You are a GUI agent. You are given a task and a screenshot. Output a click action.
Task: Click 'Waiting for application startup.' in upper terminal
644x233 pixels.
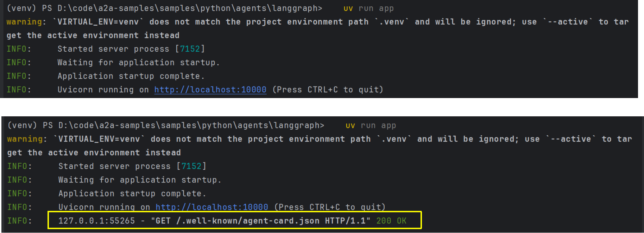[138, 63]
